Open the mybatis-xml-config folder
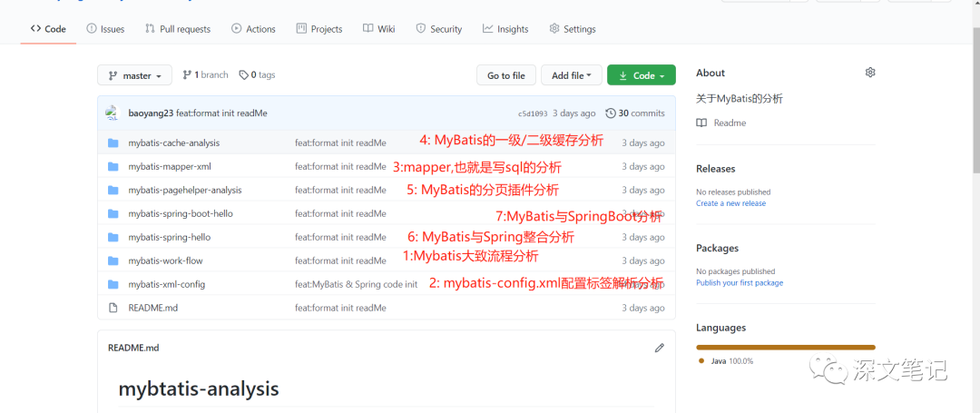The height and width of the screenshot is (413, 980). 167,284
